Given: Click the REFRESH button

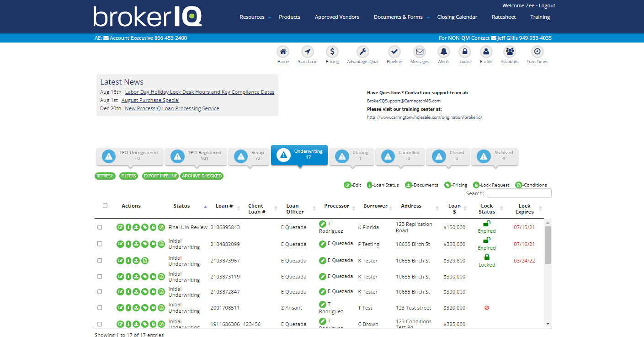Looking at the screenshot, I should pyautogui.click(x=105, y=176).
